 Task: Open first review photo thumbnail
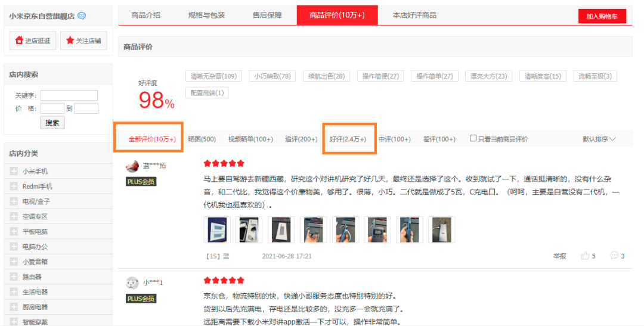tap(217, 229)
